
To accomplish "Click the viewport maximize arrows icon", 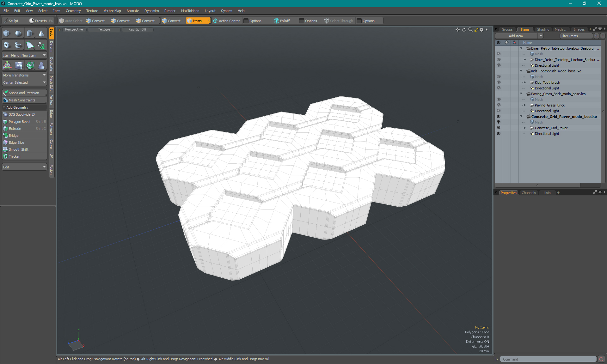I will coord(476,29).
